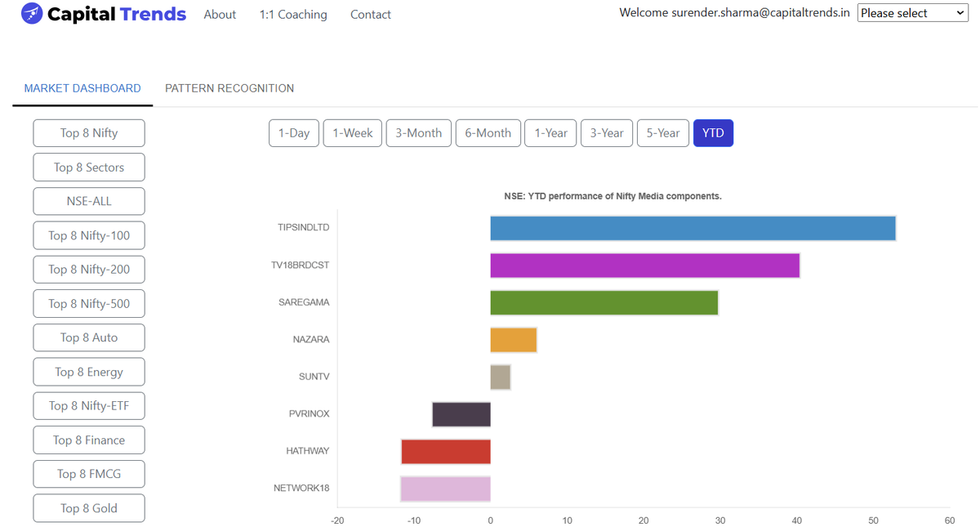This screenshot has width=980, height=527.
Task: Click the purple TV18BRDCST bar
Action: pos(644,266)
